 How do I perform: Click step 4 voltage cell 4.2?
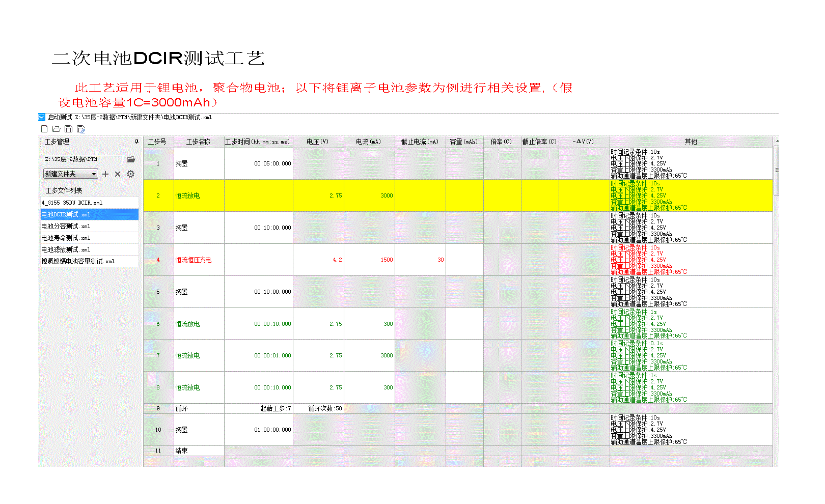[x=318, y=260]
